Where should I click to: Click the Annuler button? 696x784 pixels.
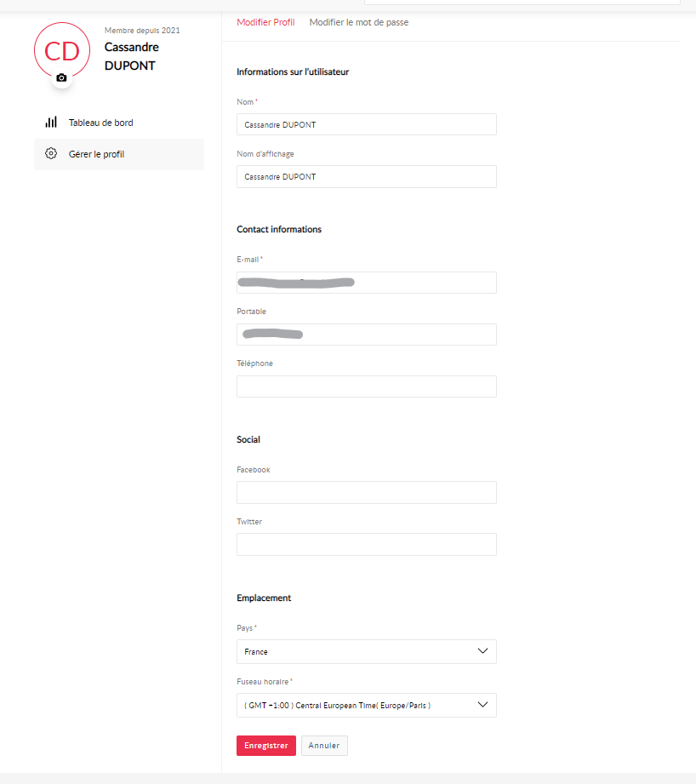324,746
